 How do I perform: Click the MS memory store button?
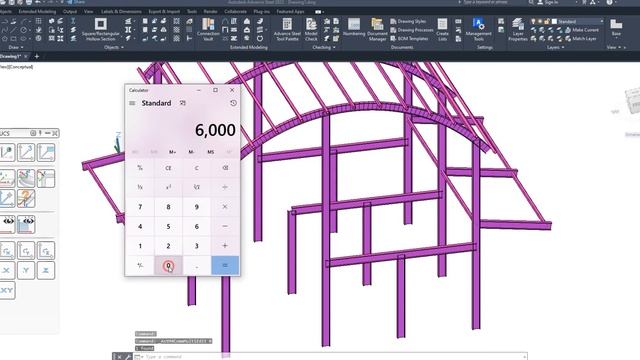click(211, 152)
